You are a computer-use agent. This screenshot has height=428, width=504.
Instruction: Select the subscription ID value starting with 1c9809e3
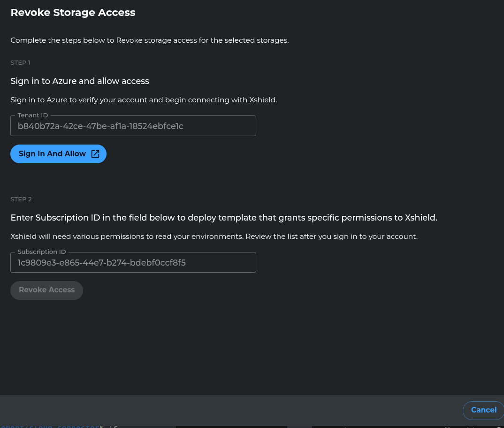[x=101, y=262]
